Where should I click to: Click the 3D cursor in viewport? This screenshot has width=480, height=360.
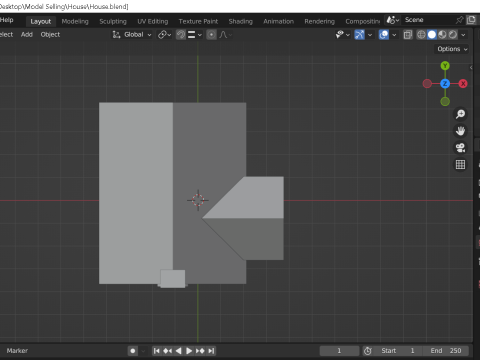[x=198, y=200]
